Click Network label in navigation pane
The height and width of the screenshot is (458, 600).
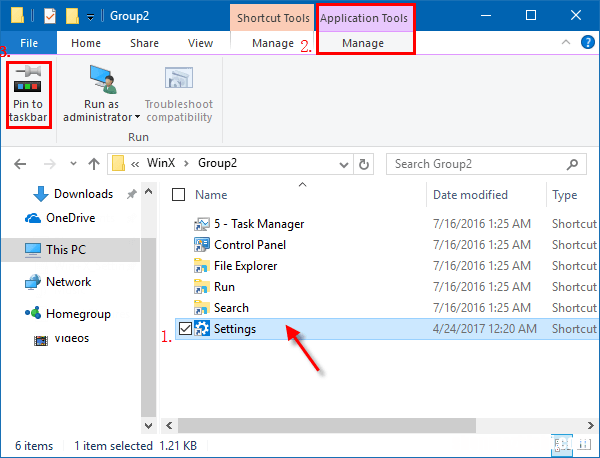(x=68, y=282)
